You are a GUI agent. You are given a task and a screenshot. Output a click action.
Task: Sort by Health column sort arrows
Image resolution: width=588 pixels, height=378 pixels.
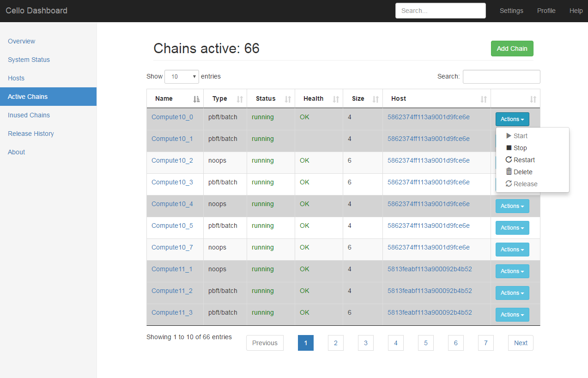[x=336, y=99]
